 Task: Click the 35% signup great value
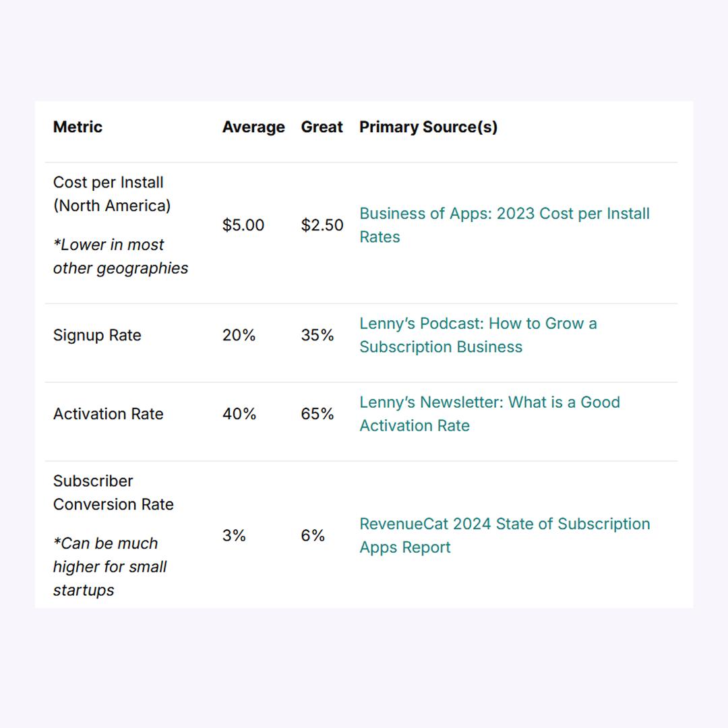pos(317,335)
